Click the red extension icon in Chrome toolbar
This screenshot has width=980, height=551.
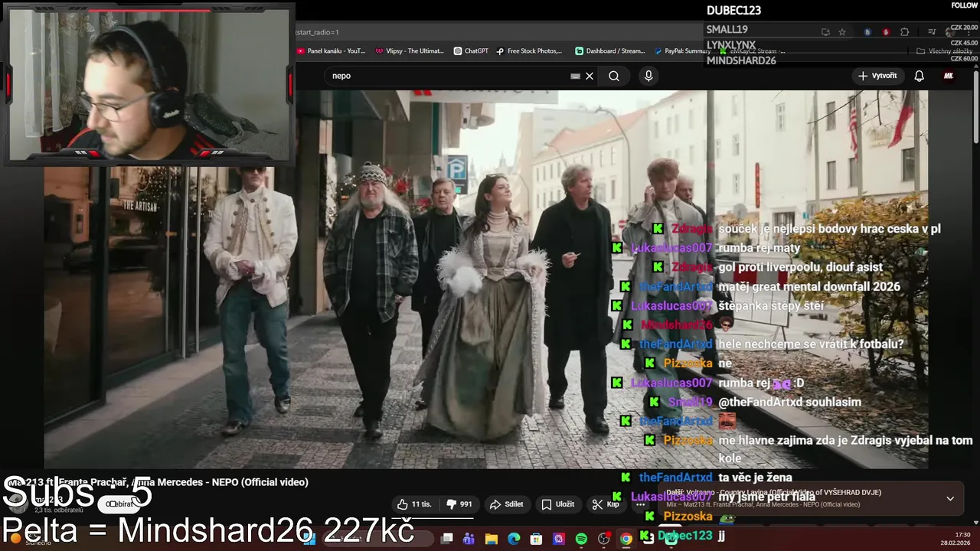pyautogui.click(x=886, y=32)
